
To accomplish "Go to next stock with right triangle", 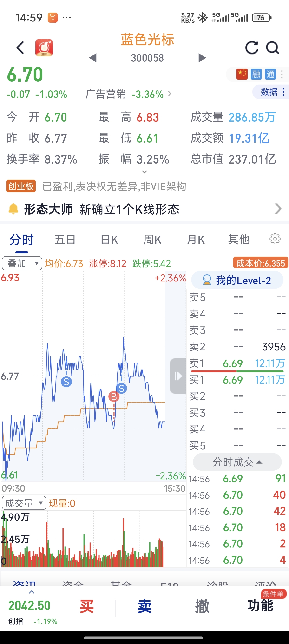I will [202, 58].
